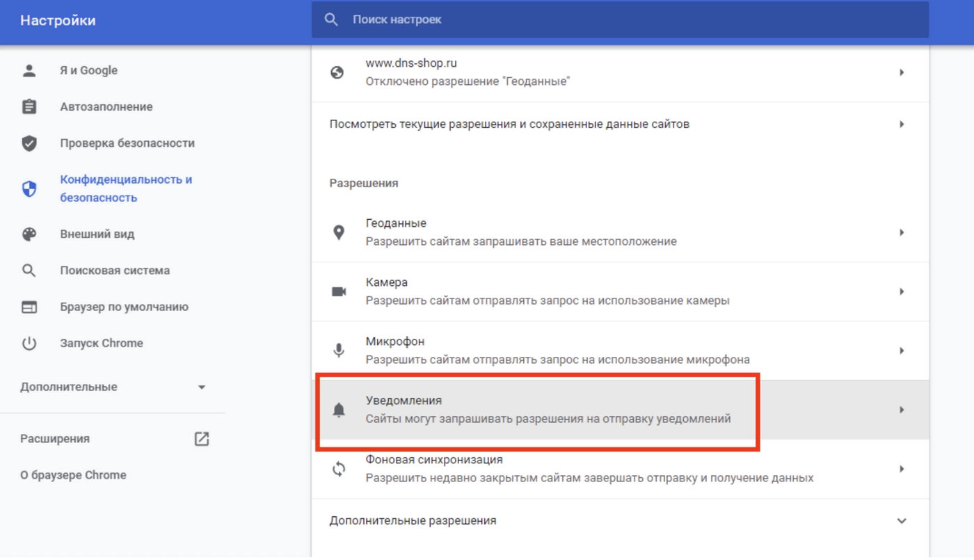974x560 pixels.
Task: Click the palette icon for Внешний вид
Action: tap(29, 234)
